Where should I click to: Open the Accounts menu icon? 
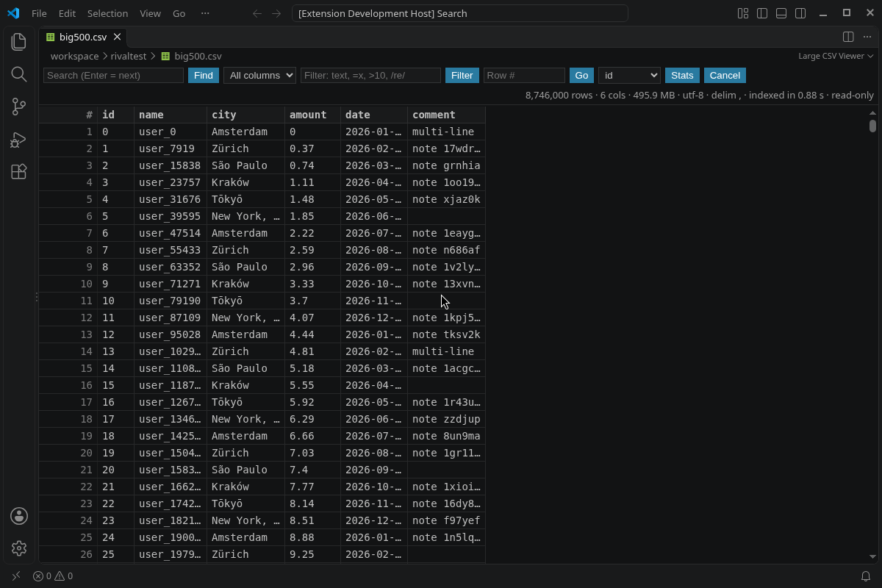tap(19, 516)
